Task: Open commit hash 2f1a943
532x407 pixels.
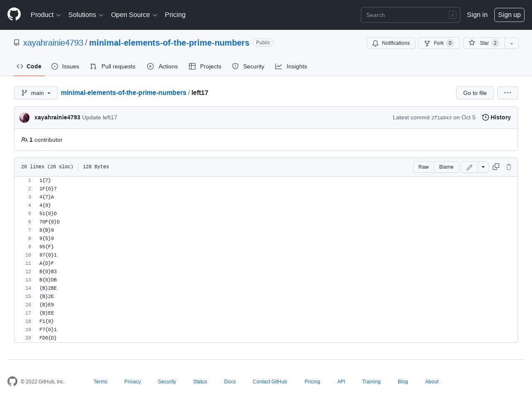Action: click(441, 118)
